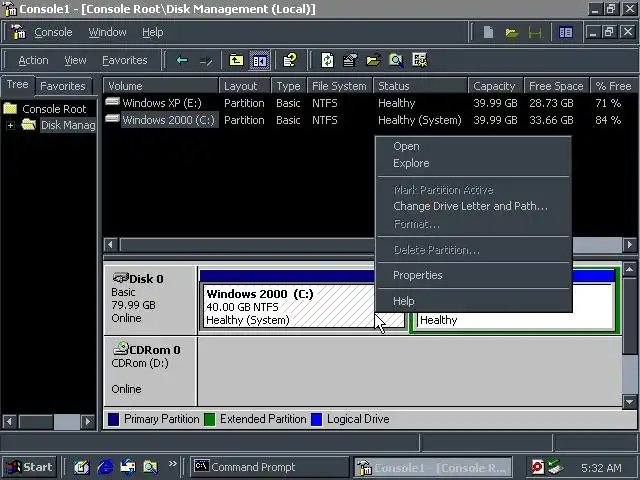Choose Properties from the context menu
Image resolution: width=640 pixels, height=480 pixels.
[x=473, y=275]
